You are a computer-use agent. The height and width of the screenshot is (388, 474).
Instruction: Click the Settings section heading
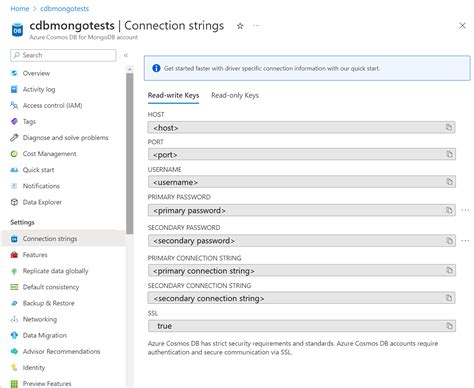tap(22, 222)
